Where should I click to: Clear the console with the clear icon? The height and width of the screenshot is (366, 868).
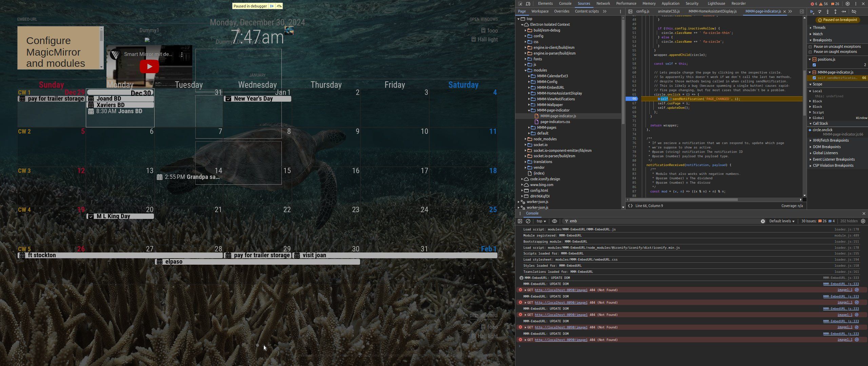tap(528, 221)
